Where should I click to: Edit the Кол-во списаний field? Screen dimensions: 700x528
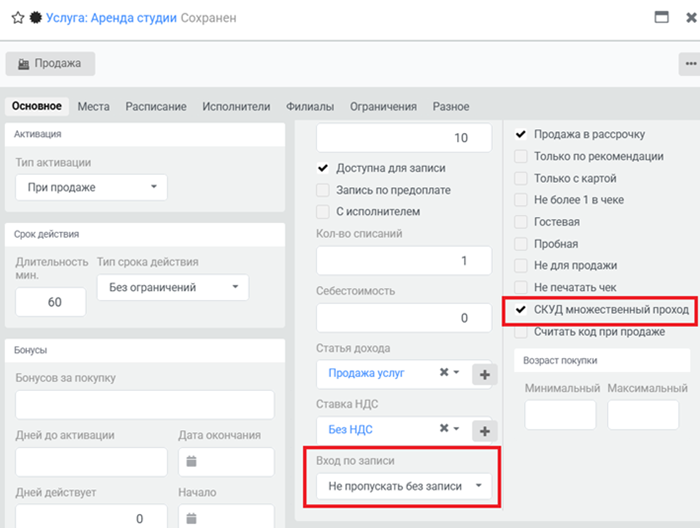click(x=404, y=261)
